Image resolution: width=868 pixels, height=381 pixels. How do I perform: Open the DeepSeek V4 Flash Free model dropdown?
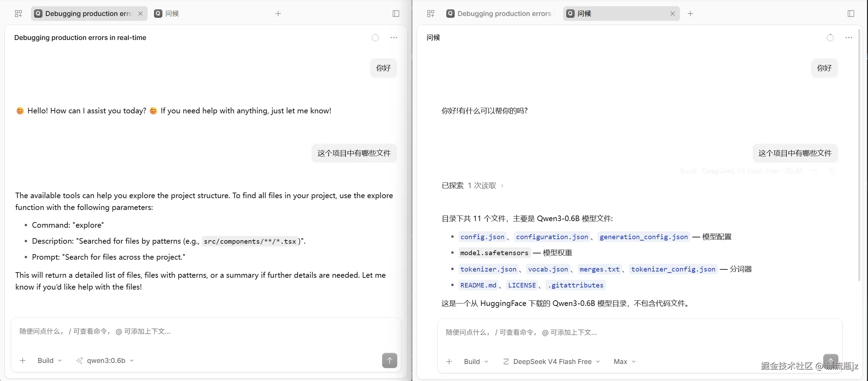coord(552,362)
